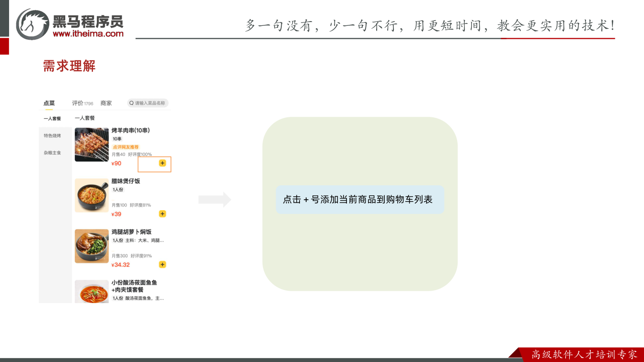644x362 pixels.
Task: Select the 商家 tab
Action: (x=106, y=103)
